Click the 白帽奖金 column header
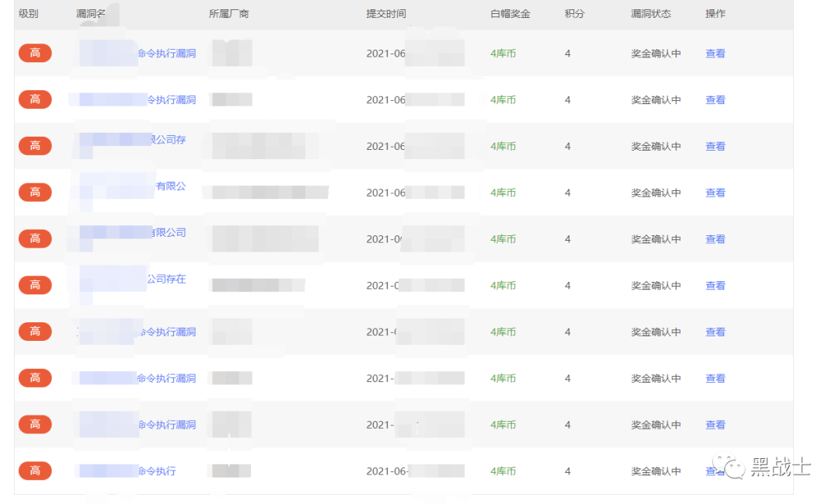The image size is (839, 504). coord(510,14)
